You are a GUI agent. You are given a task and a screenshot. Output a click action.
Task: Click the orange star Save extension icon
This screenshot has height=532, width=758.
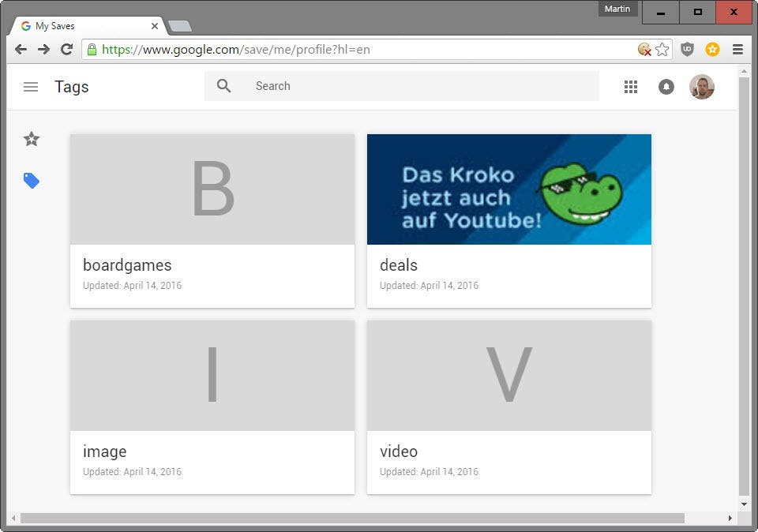click(x=712, y=49)
